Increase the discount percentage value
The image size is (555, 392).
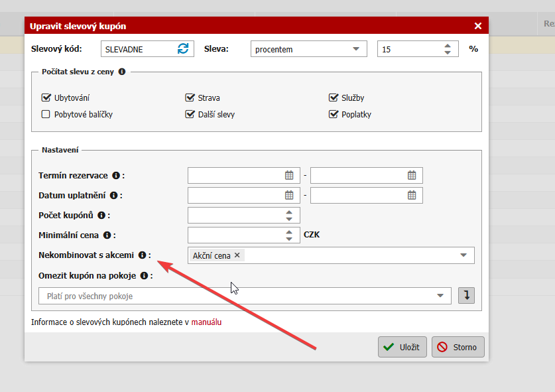pyautogui.click(x=448, y=46)
